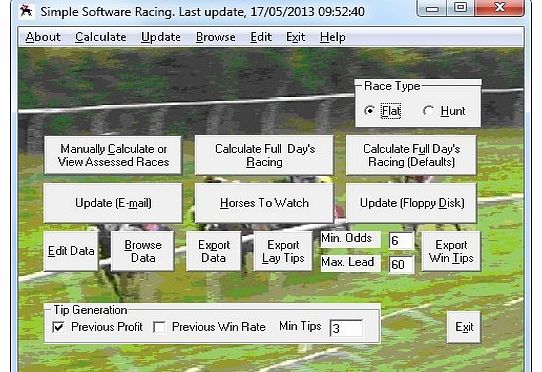Viewport: 542px width, 372px height.
Task: Open the Browse menu
Action: [216, 37]
